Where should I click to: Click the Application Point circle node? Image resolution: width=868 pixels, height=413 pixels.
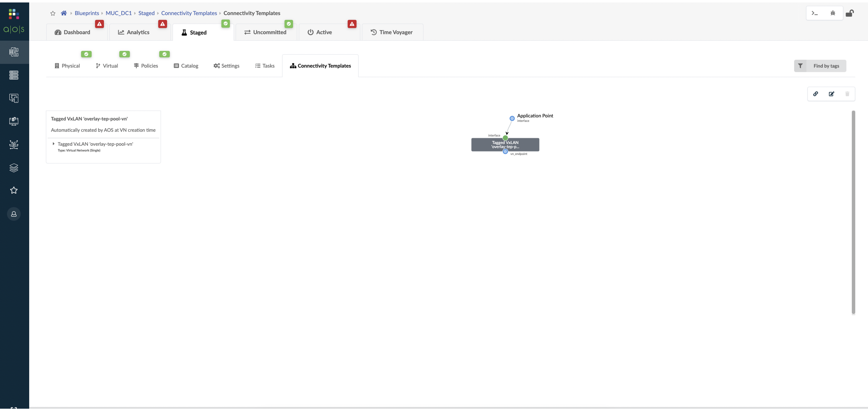(x=512, y=119)
